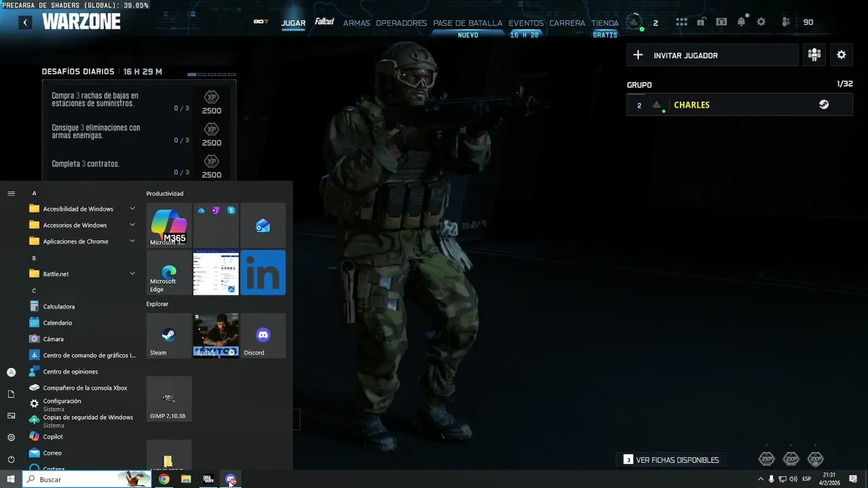Open notifications bell icon
Image resolution: width=868 pixels, height=488 pixels.
741,22
